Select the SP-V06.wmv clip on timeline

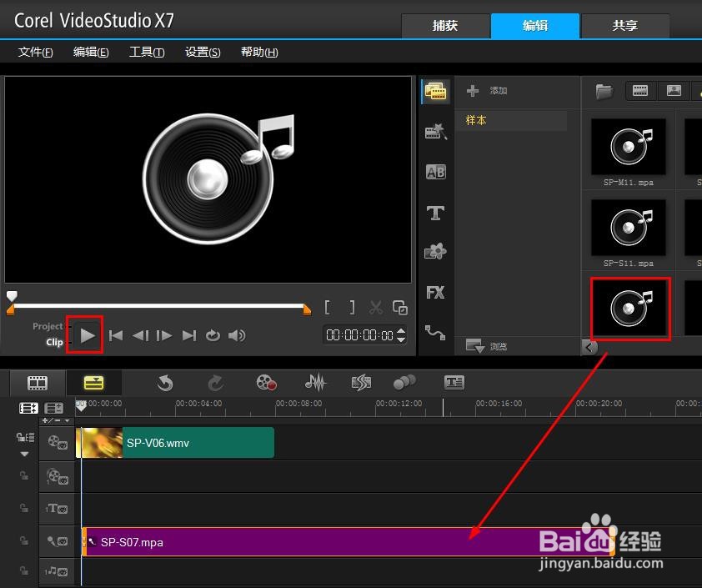coord(175,442)
